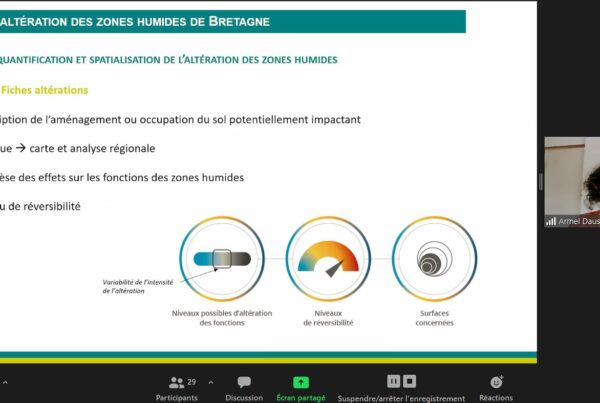Click the Variabilité de l'intensité annotation
Screen dimensions: 600x403
(x=136, y=287)
